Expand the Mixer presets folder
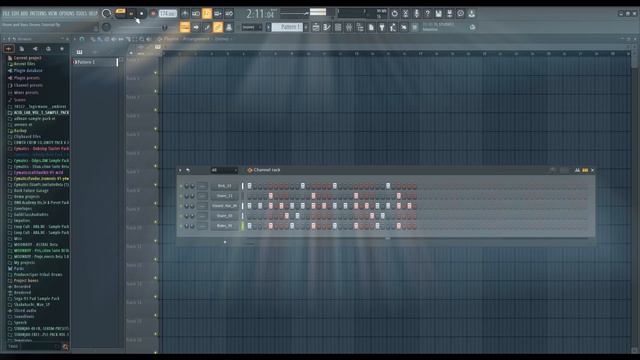The height and width of the screenshot is (360, 640). point(26,93)
